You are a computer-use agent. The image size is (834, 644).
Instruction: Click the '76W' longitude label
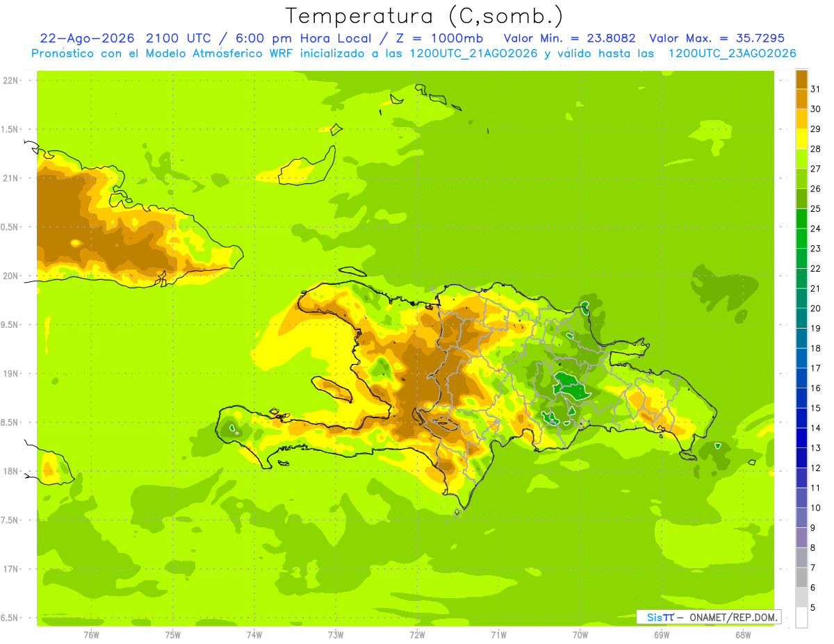[91, 634]
